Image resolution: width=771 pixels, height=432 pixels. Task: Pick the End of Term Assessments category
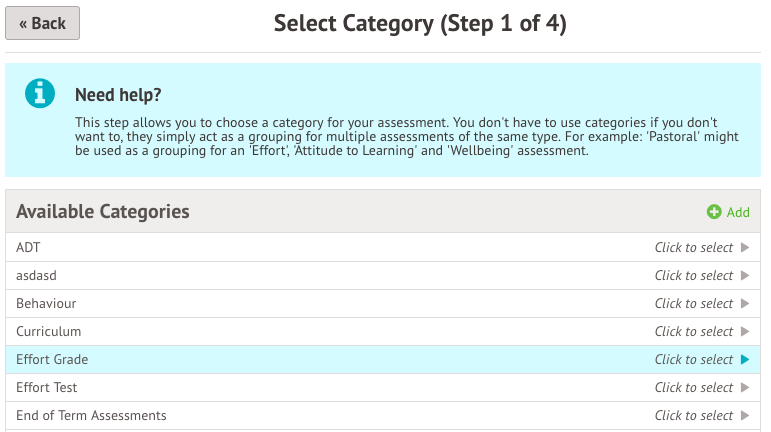[x=91, y=415]
